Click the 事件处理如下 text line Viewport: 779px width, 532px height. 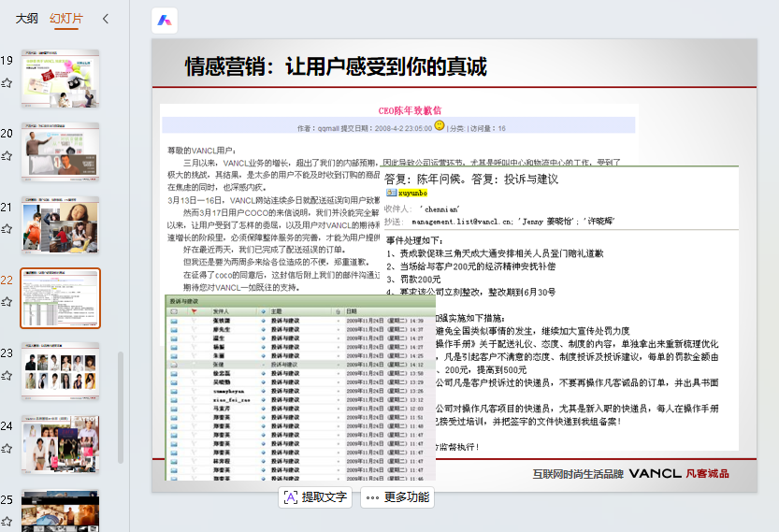point(414,240)
